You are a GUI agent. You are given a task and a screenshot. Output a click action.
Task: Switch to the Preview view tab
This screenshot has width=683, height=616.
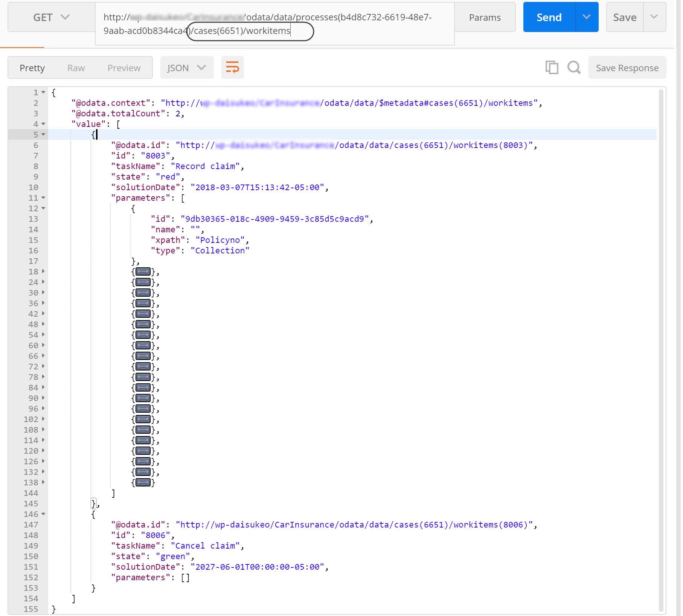point(124,68)
